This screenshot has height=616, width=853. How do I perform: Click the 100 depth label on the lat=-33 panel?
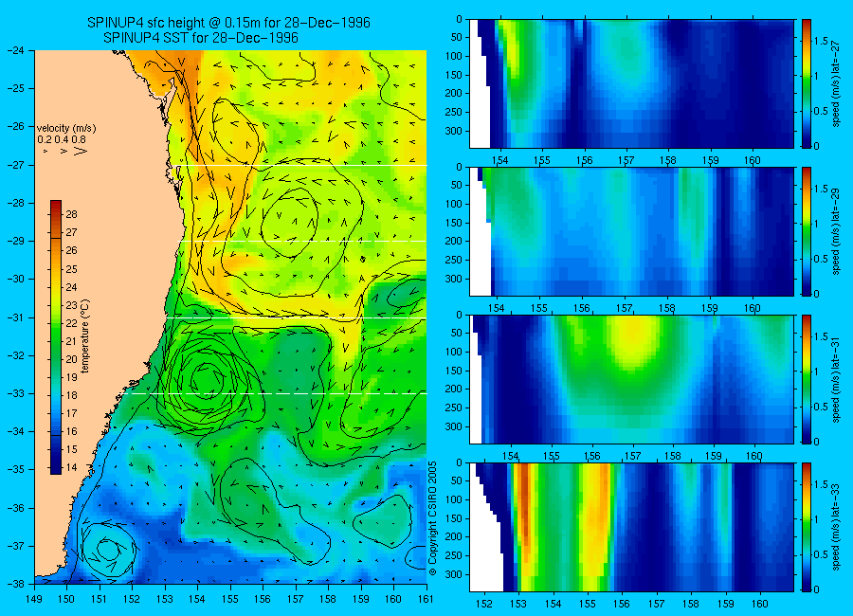453,499
